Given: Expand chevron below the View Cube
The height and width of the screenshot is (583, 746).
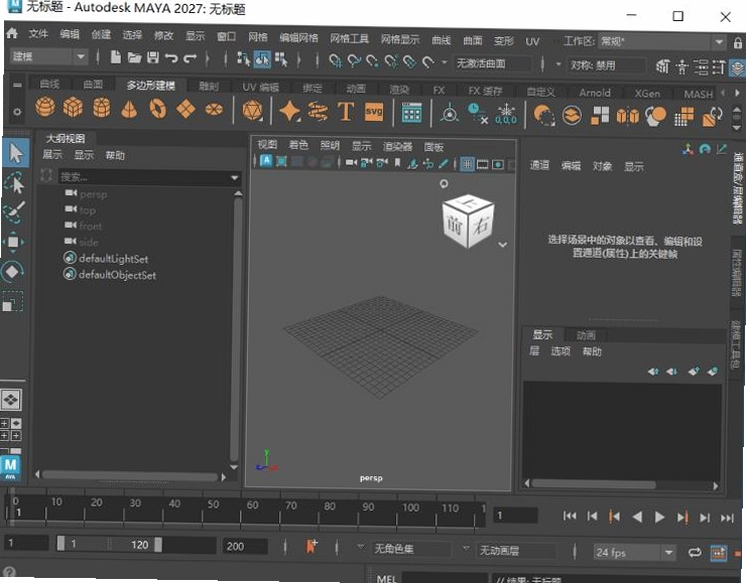Looking at the screenshot, I should pos(502,245).
